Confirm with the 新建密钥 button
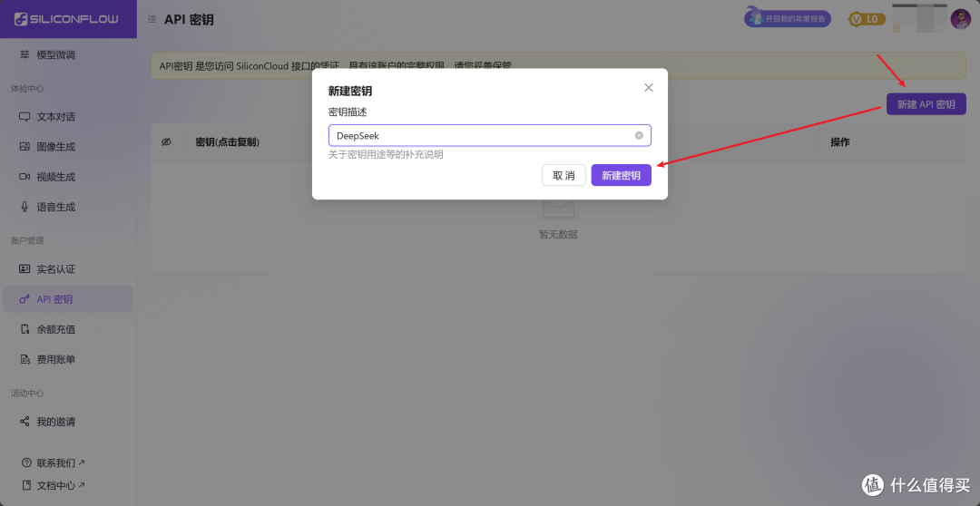Viewport: 980px width, 506px height. tap(622, 176)
